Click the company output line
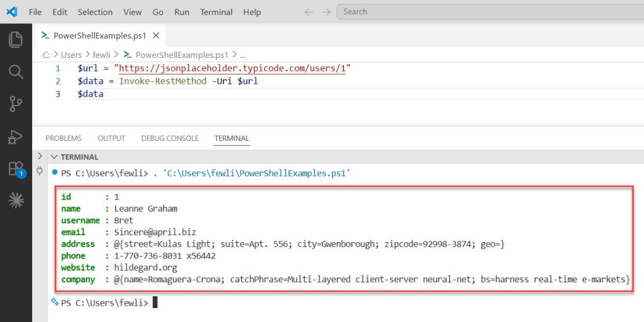644x322 pixels. [x=345, y=280]
